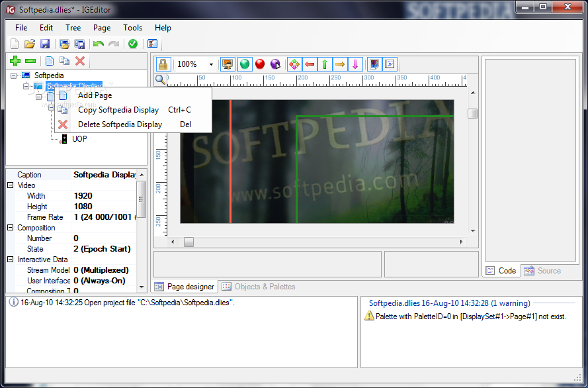Click the Height value 1080

point(104,207)
